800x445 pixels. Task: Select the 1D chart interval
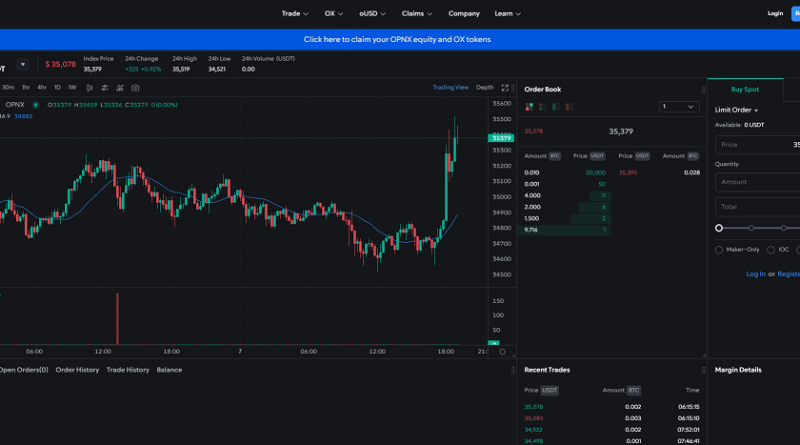point(57,88)
